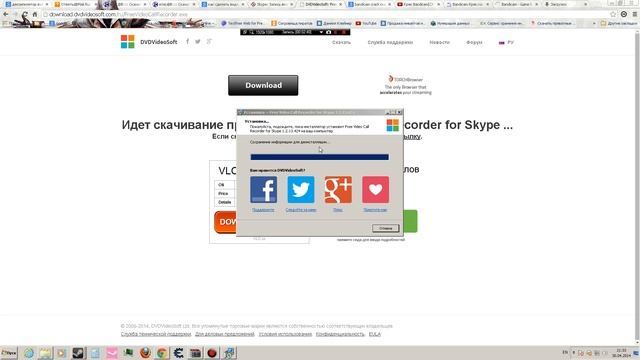Switch to the YouTube Bandicam browser tab
640x360 pixels.
coord(418,4)
